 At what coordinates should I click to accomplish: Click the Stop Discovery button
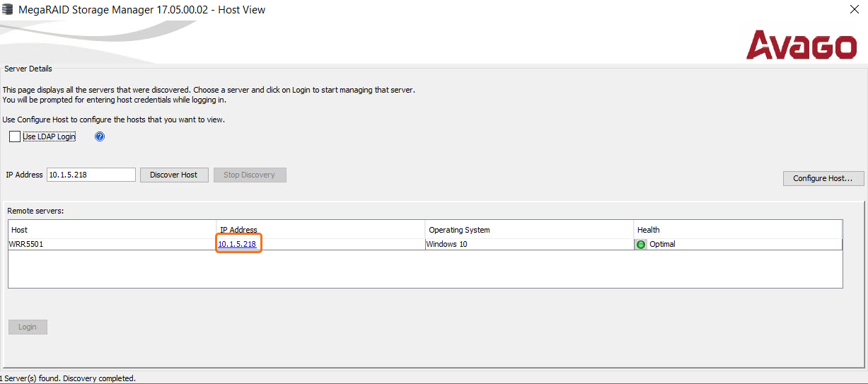(250, 175)
